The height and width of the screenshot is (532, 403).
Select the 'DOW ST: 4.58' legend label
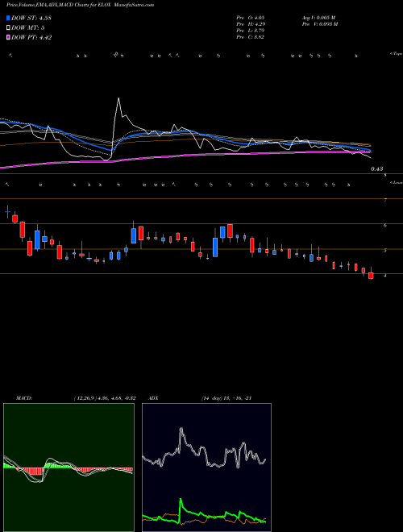31,19
